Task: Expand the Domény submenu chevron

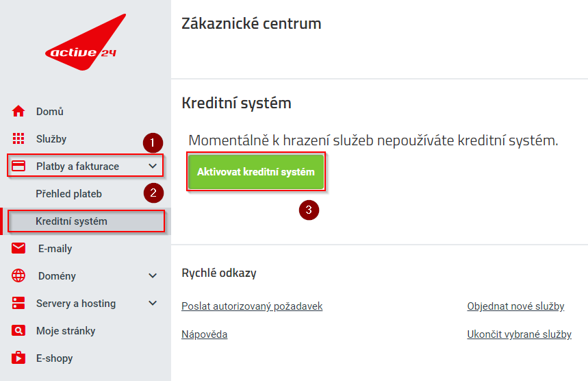Action: [153, 276]
